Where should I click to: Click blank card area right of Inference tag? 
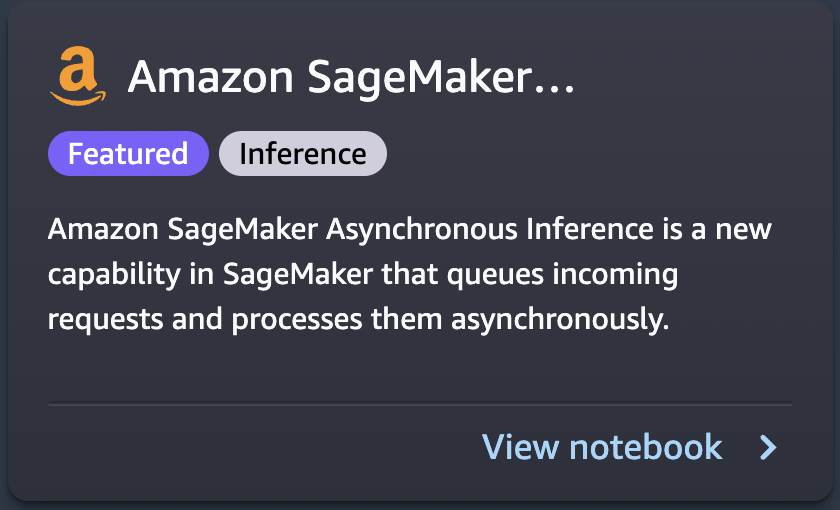click(x=589, y=154)
